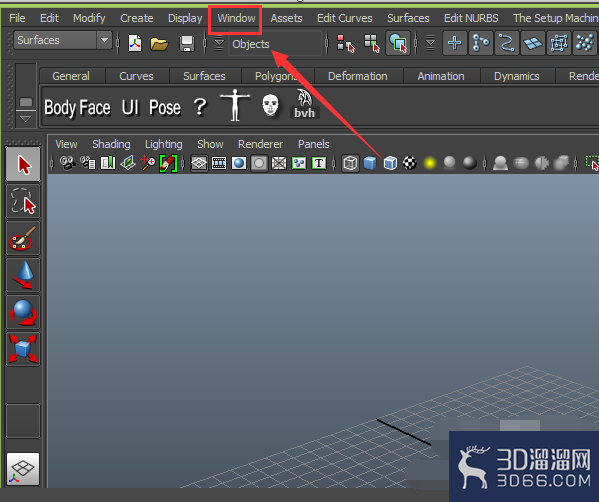Screen dimensions: 599x502
Task: Open the Edit Curves menu
Action: click(x=344, y=18)
